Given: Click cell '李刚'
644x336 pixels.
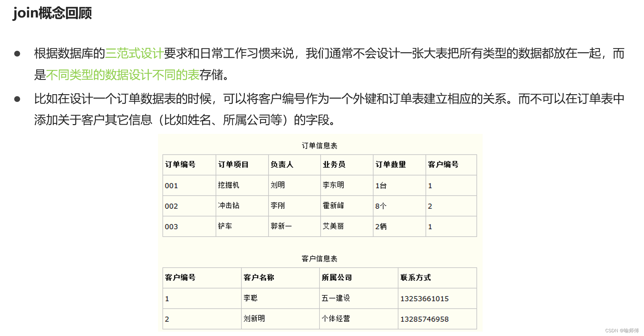Looking at the screenshot, I should 294,206.
